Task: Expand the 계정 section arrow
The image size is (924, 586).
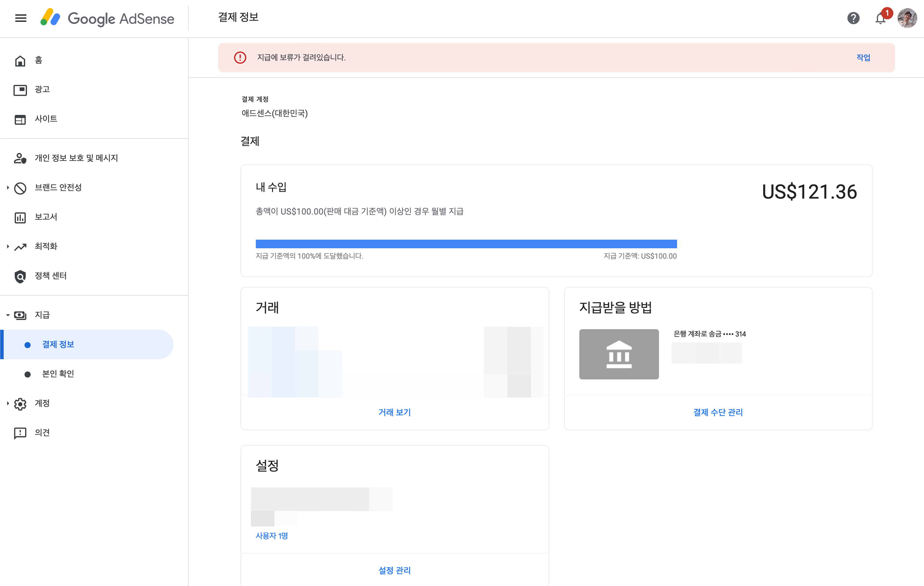Action: tap(8, 403)
